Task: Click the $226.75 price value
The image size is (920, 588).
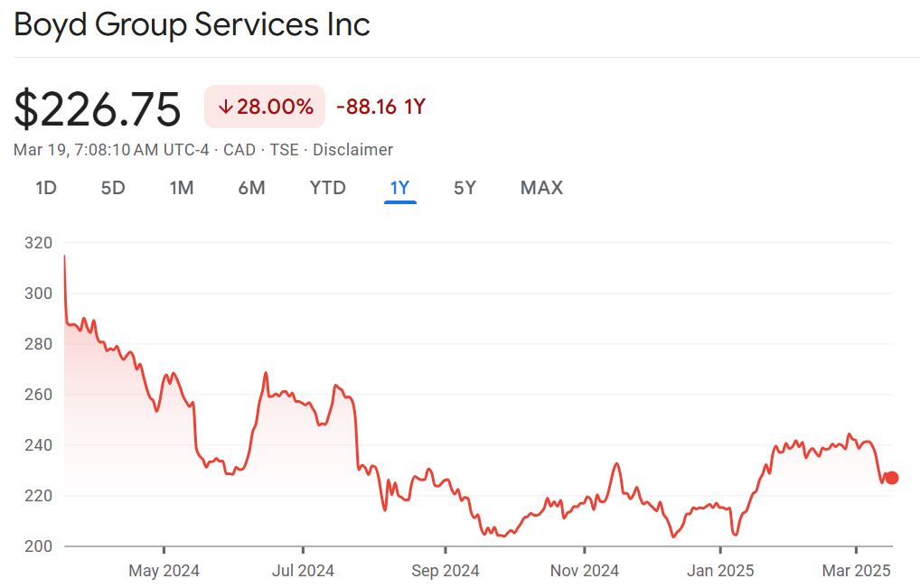Action: (98, 108)
